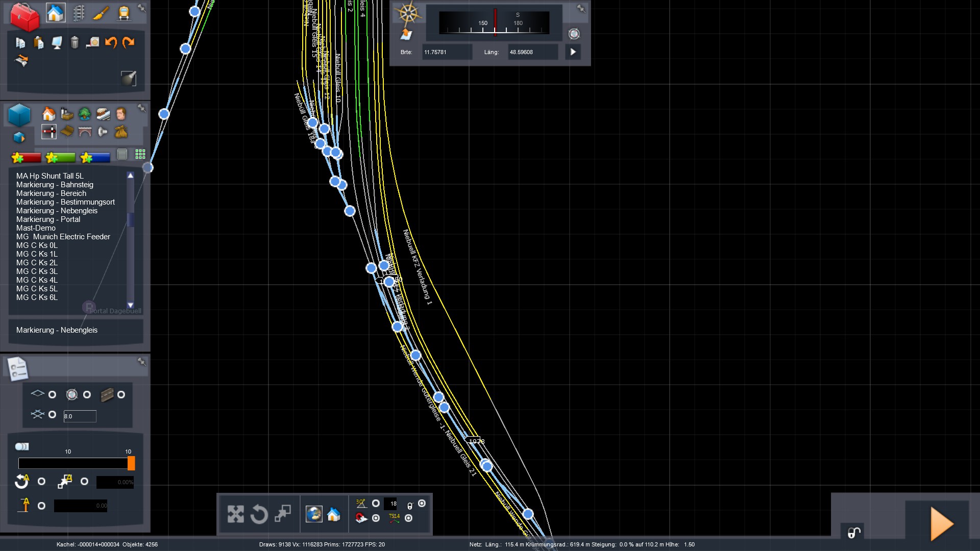Image resolution: width=980 pixels, height=551 pixels.
Task: Expand coordinate panel with play arrow button
Action: coord(573,52)
